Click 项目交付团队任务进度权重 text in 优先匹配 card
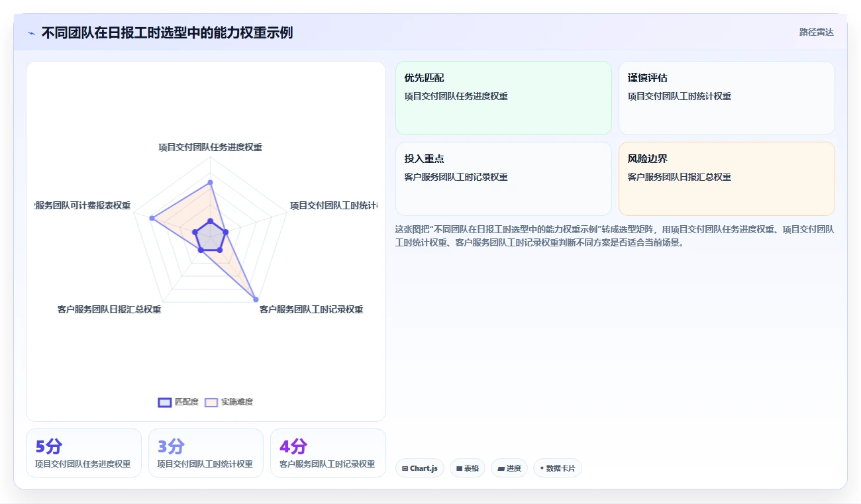 pos(456,96)
